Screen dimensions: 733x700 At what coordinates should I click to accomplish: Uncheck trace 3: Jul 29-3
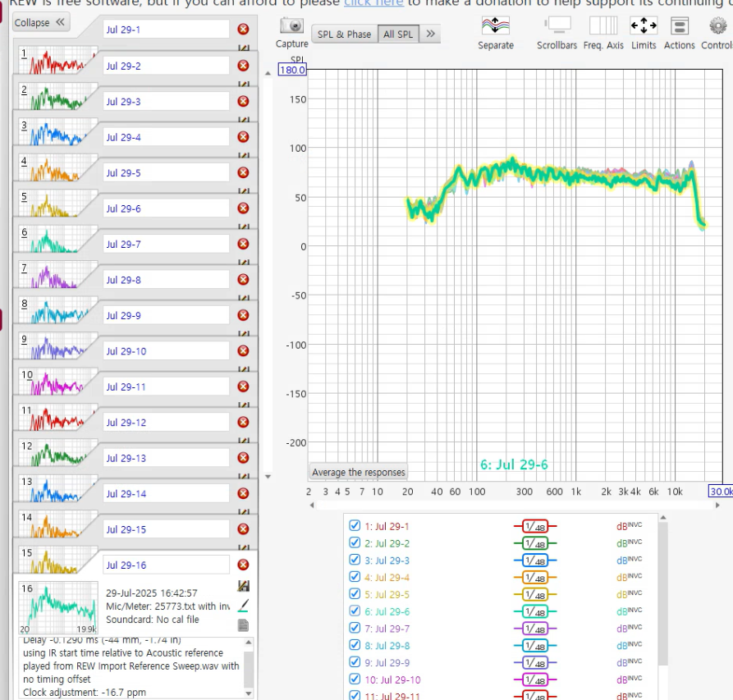click(355, 560)
